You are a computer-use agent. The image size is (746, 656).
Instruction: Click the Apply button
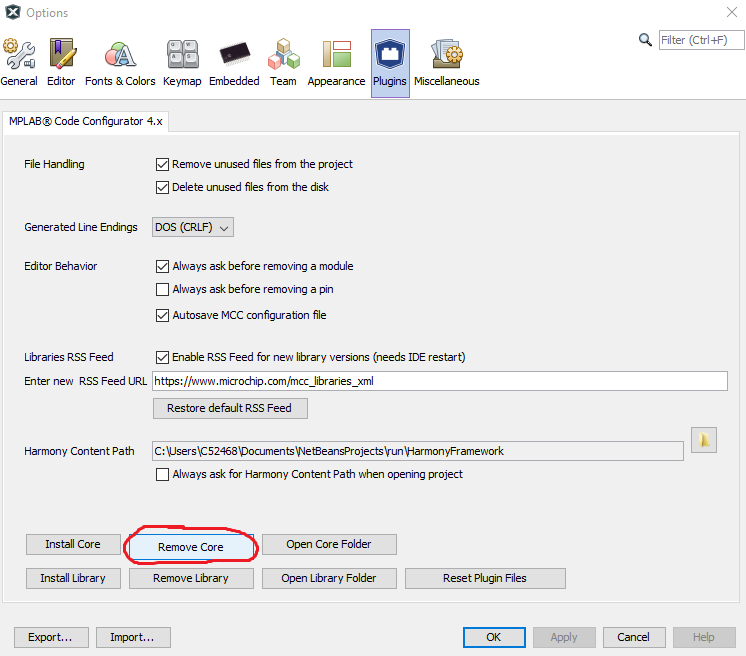click(x=564, y=637)
